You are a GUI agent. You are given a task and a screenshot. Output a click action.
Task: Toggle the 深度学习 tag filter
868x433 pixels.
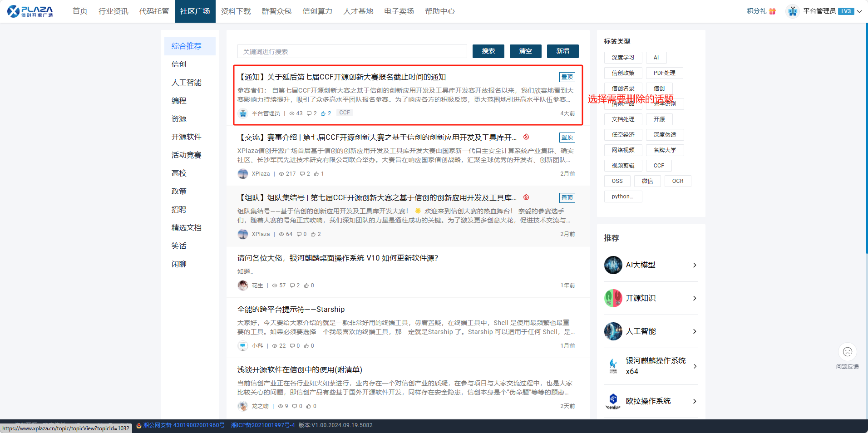(x=623, y=58)
